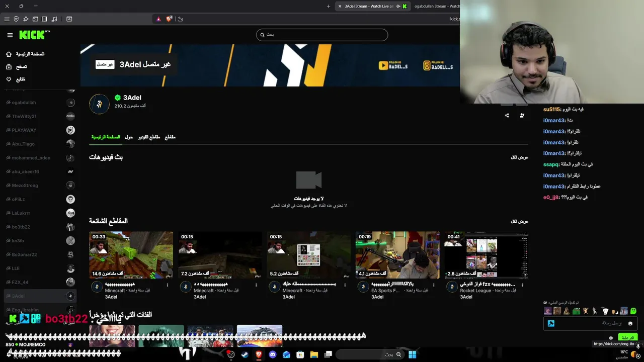Click the browser Leo AI sparkle icon

pos(26,19)
